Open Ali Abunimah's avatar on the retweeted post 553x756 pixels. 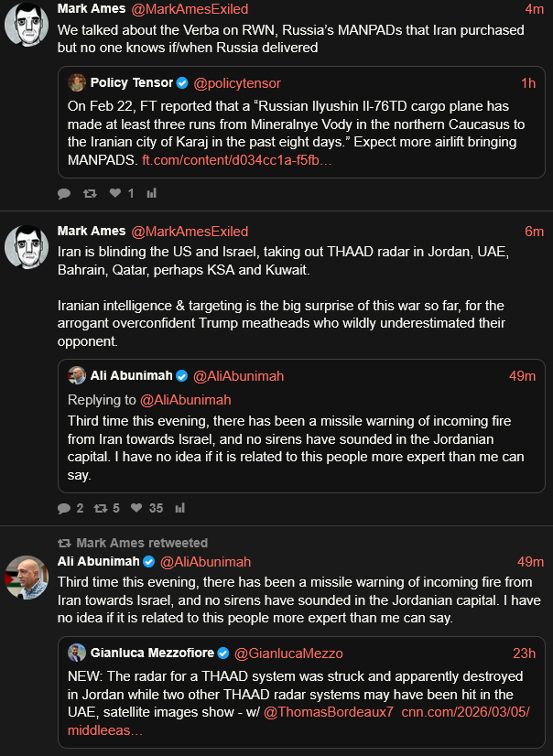click(27, 578)
